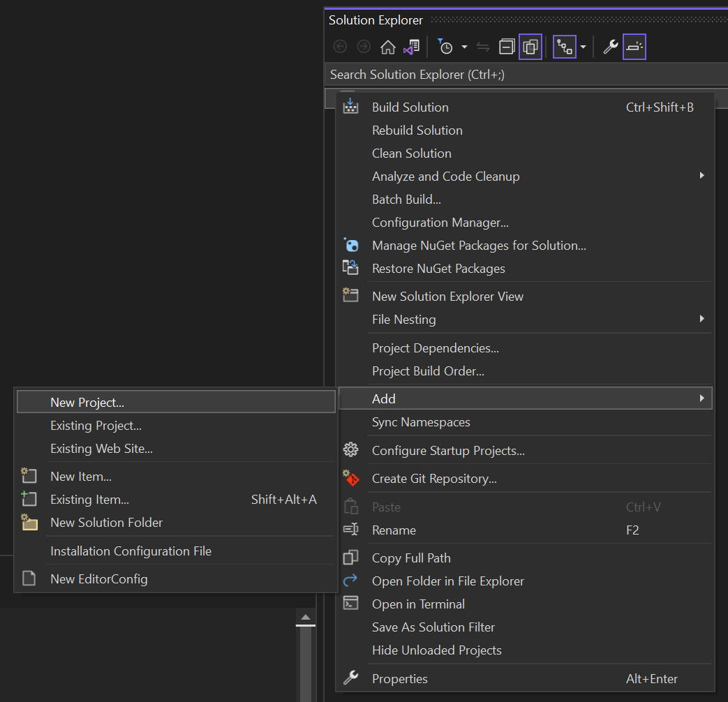Viewport: 728px width, 702px height.
Task: Click the Open Folder in File Explorer icon
Action: coord(350,580)
